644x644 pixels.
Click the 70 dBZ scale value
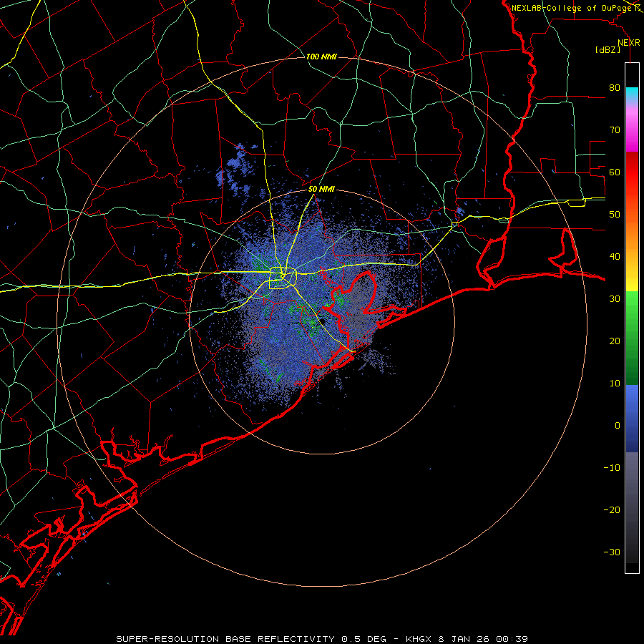coord(615,130)
